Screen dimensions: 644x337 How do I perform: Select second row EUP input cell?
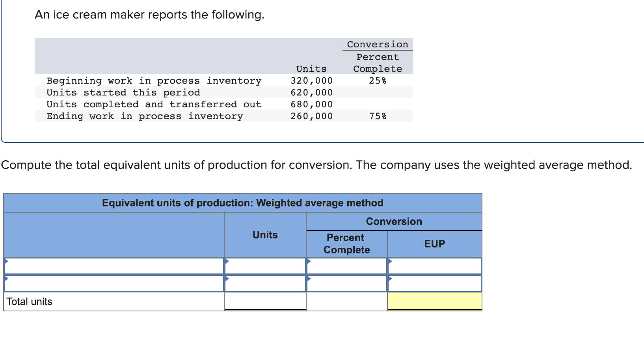pyautogui.click(x=435, y=283)
